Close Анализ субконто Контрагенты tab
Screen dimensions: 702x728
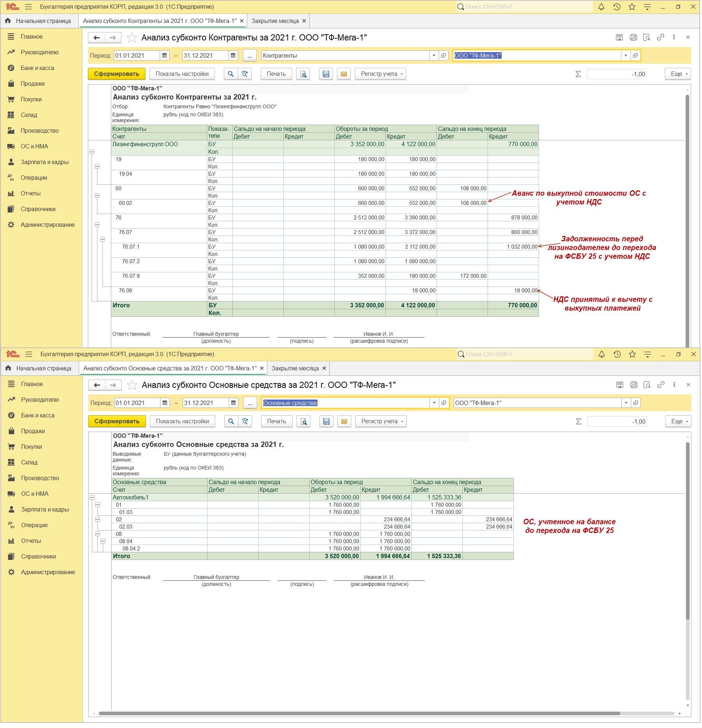pos(242,21)
